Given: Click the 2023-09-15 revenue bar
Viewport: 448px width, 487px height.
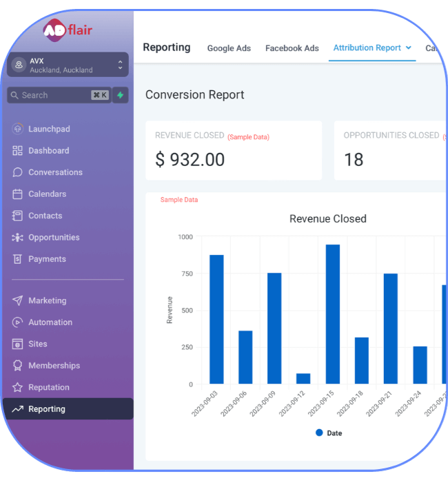Looking at the screenshot, I should (x=333, y=314).
